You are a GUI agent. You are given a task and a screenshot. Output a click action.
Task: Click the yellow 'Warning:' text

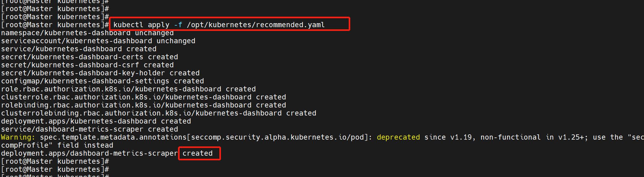18,137
